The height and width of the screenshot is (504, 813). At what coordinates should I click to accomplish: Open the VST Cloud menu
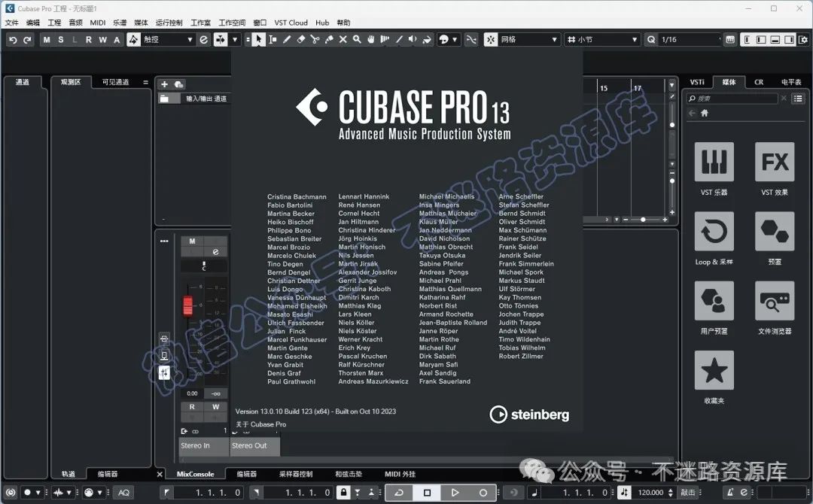pos(291,23)
